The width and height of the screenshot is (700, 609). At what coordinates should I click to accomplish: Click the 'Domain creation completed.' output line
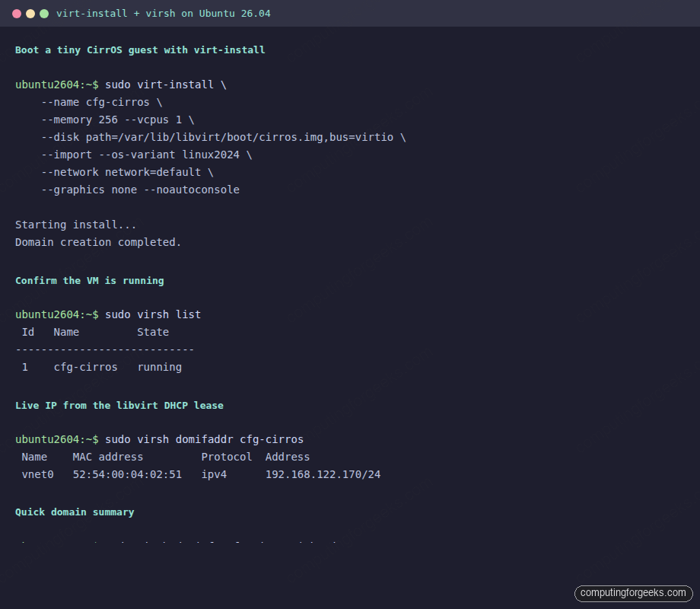pos(98,242)
